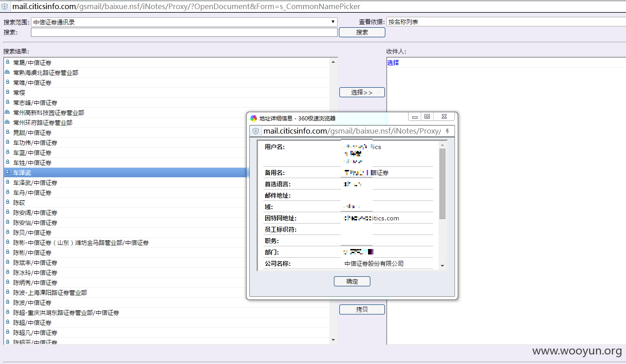Click the 搜索 button
Screen dimensions: 626x364
point(362,32)
